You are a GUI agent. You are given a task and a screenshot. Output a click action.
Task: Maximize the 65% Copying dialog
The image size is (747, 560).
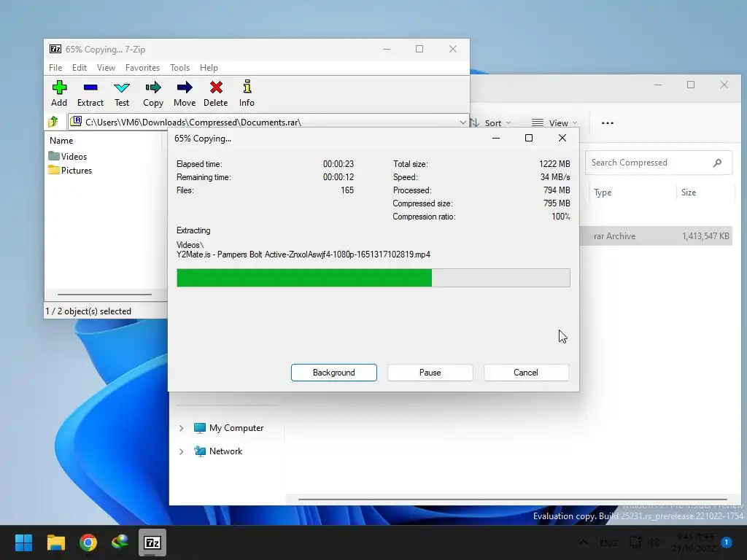click(529, 138)
